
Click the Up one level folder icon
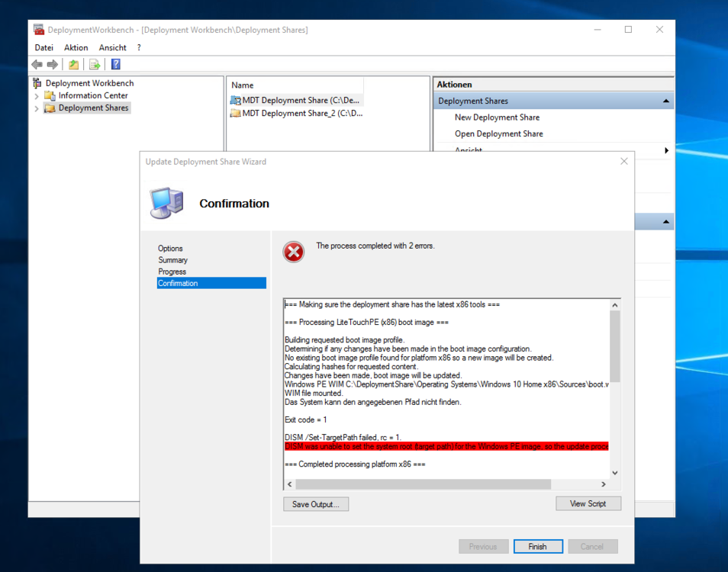click(73, 65)
